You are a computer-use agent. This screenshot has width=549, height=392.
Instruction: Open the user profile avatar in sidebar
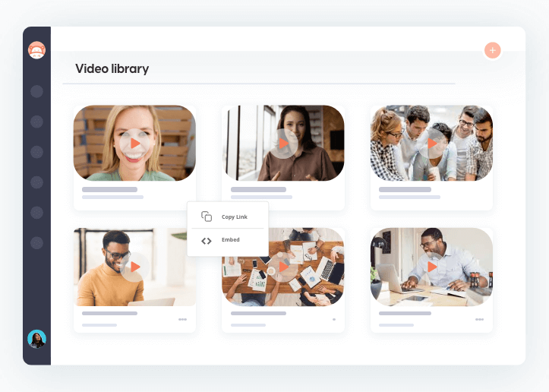[x=36, y=339]
